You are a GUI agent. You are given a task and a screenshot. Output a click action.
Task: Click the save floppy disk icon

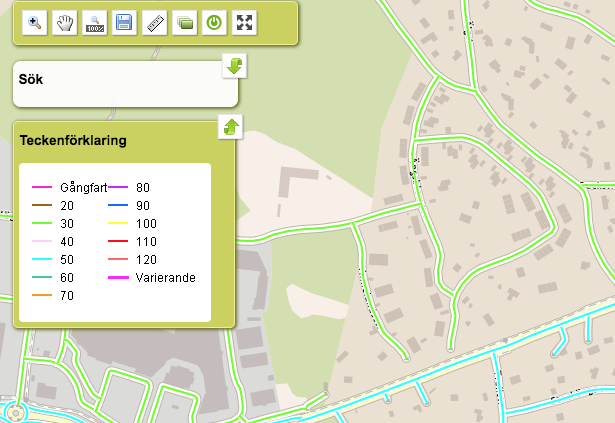[x=124, y=23]
